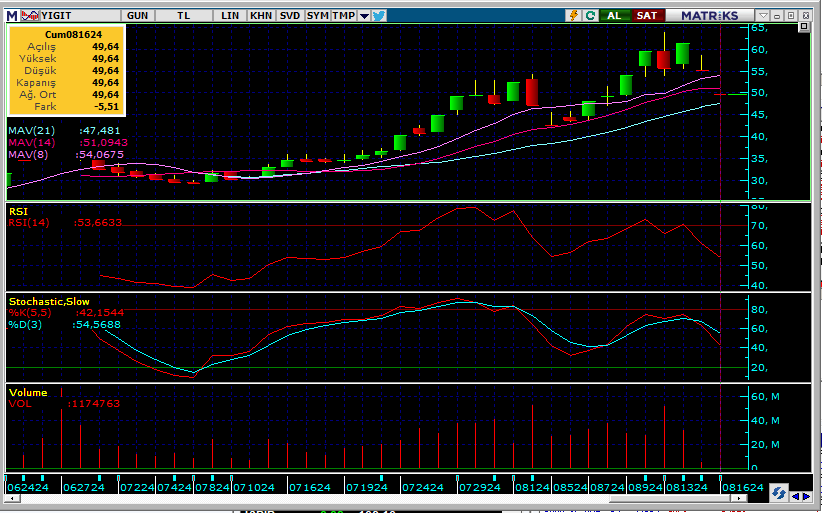Toggle the LIN linear scale button
The height and width of the screenshot is (513, 822).
[231, 16]
